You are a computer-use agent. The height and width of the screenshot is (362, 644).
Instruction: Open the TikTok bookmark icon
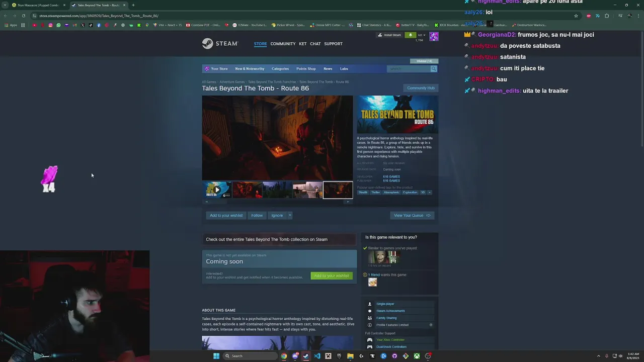[91, 25]
